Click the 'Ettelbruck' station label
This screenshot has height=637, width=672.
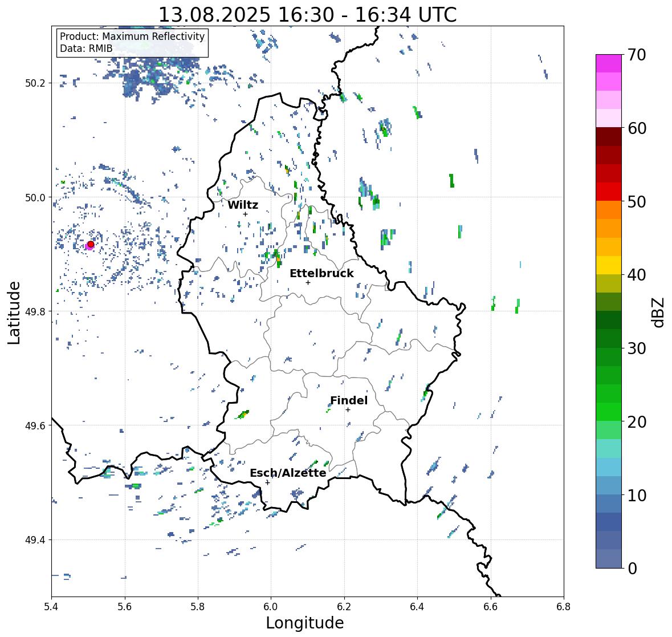[321, 273]
